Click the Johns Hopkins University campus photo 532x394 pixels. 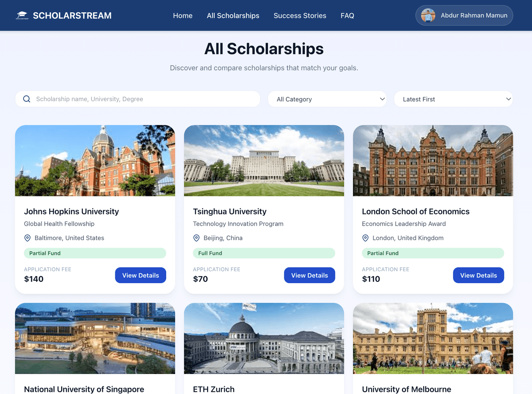tap(95, 160)
